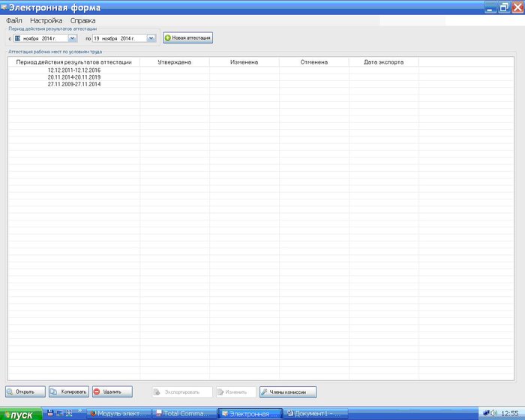Switch to Модуль элект... taskbar window

(119, 414)
